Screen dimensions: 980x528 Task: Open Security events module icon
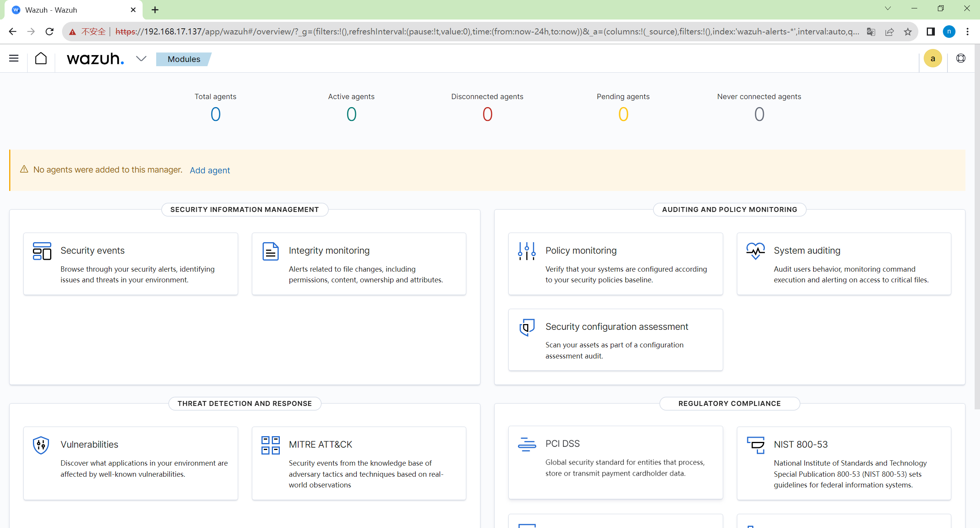click(42, 251)
